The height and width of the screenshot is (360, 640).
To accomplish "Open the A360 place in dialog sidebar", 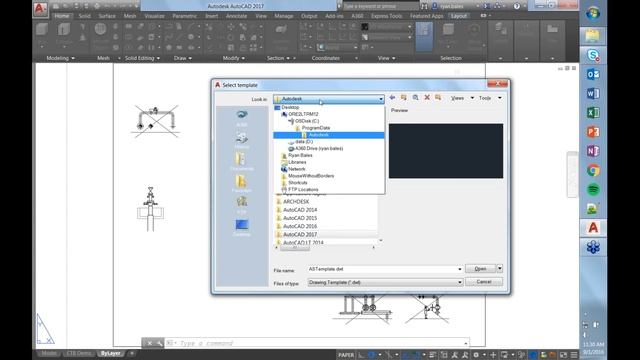I will [x=242, y=118].
